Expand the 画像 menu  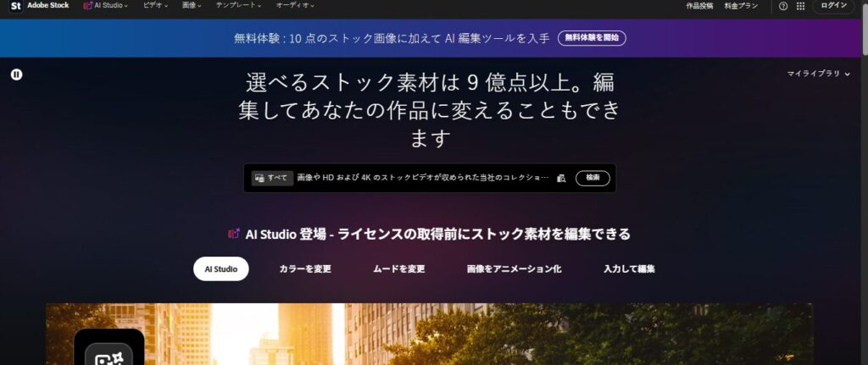(192, 6)
